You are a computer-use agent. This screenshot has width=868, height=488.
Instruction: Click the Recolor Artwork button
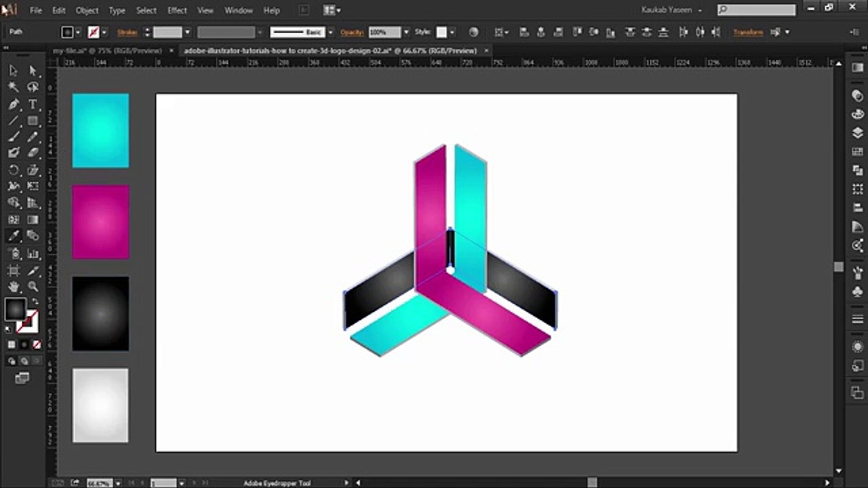pyautogui.click(x=473, y=32)
